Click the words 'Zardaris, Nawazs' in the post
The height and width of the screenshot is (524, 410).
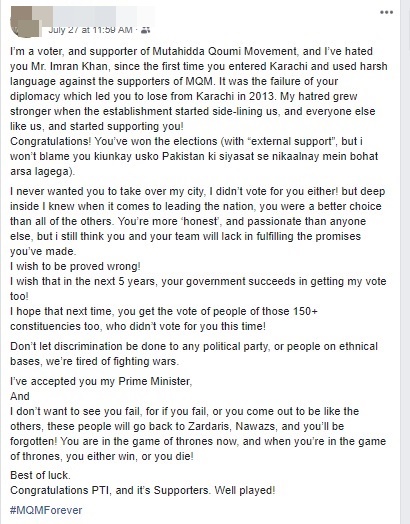(232, 426)
